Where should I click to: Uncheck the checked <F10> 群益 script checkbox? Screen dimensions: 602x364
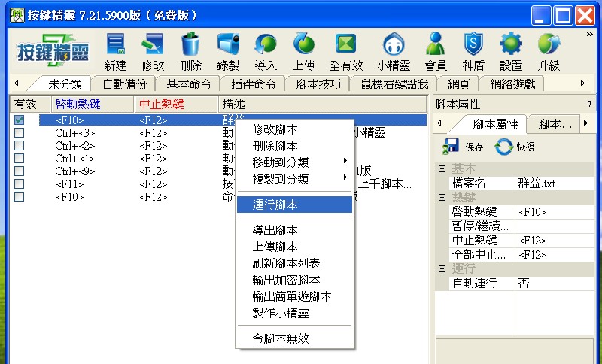[x=19, y=120]
